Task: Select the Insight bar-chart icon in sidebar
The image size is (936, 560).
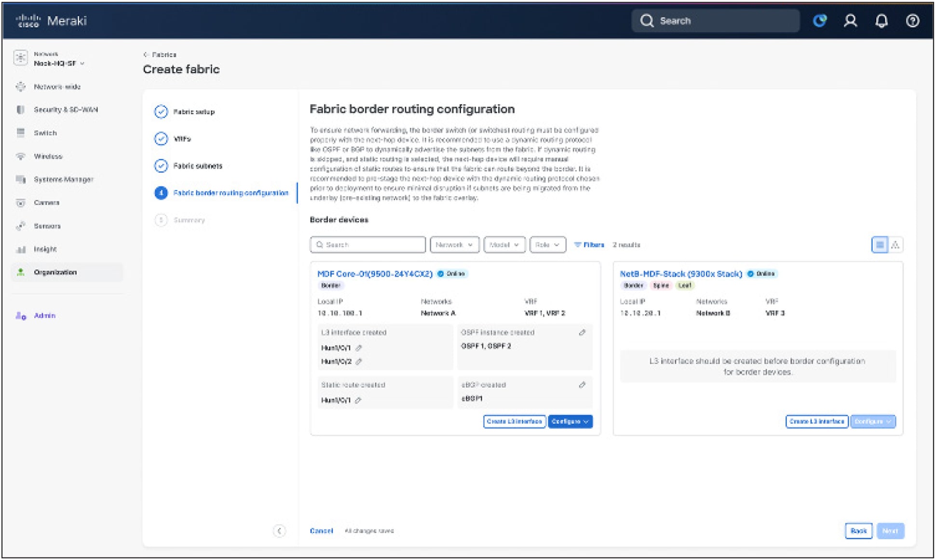Action: [x=20, y=249]
